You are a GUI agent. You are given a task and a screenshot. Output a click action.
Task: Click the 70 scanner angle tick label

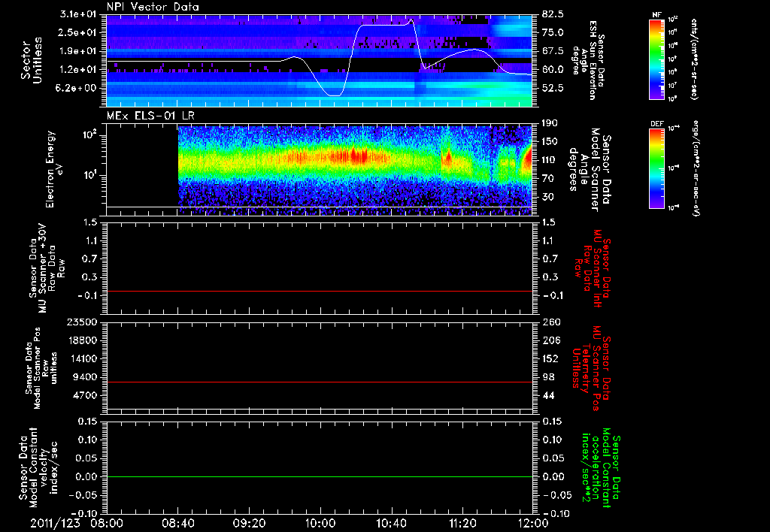click(x=548, y=179)
